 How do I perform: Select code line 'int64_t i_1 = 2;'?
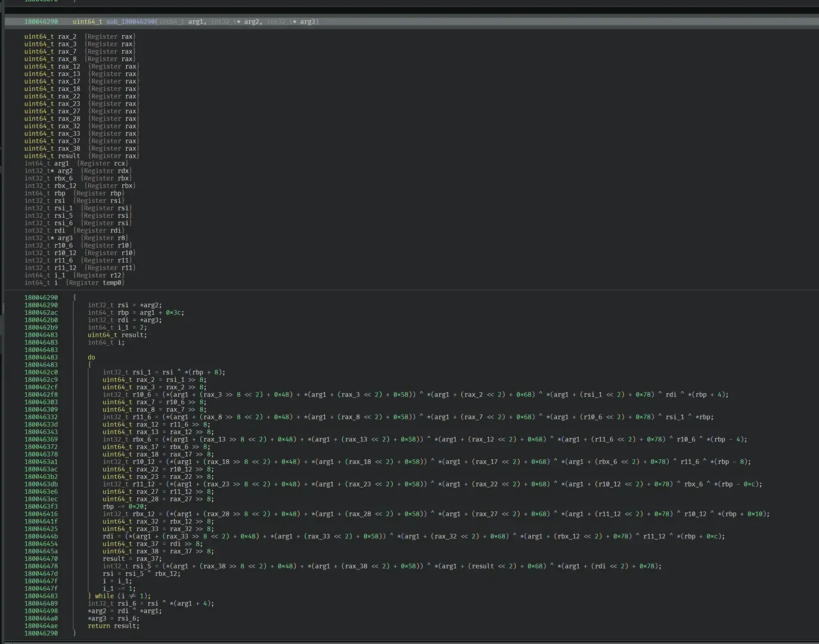(117, 327)
